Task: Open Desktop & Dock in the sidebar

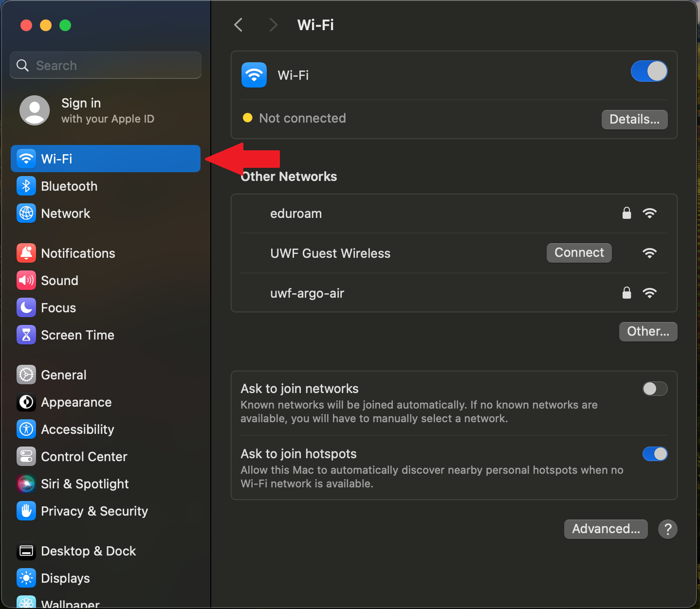Action: tap(106, 551)
